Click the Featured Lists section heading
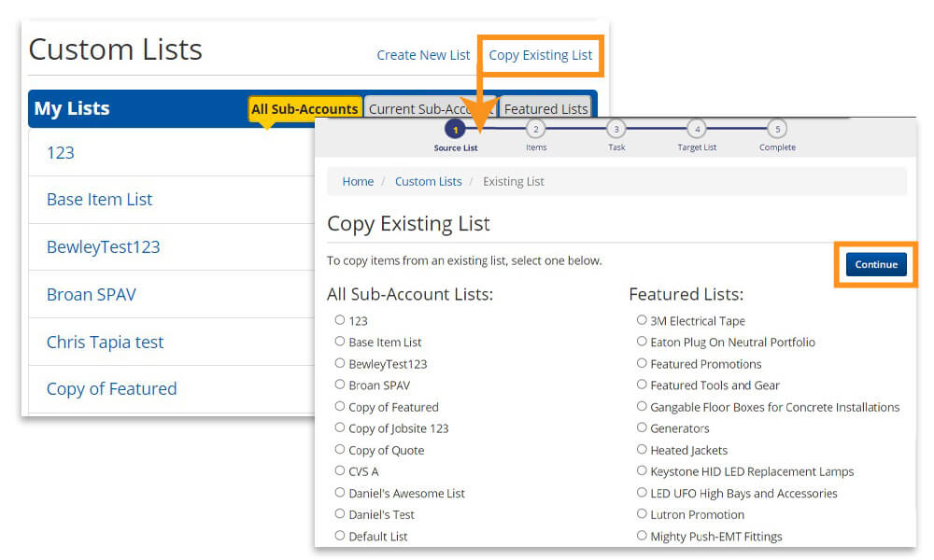Viewport: 934px width, 560px height. pos(686,295)
